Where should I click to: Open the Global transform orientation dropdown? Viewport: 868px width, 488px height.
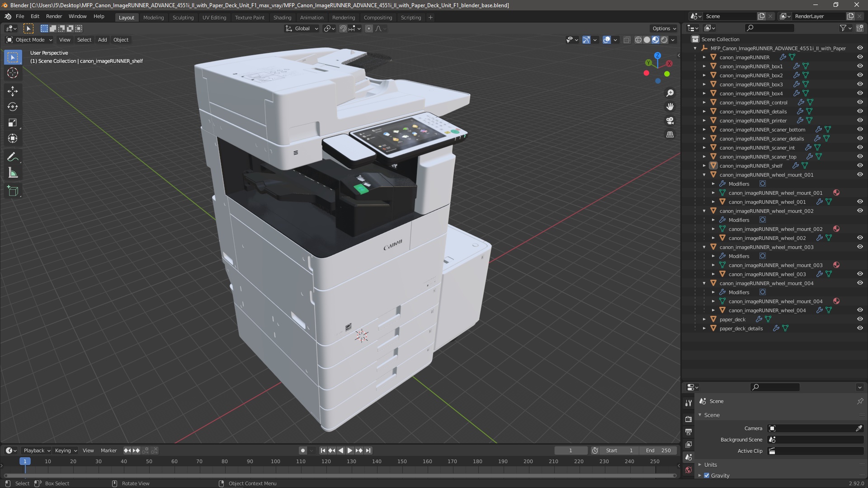302,28
